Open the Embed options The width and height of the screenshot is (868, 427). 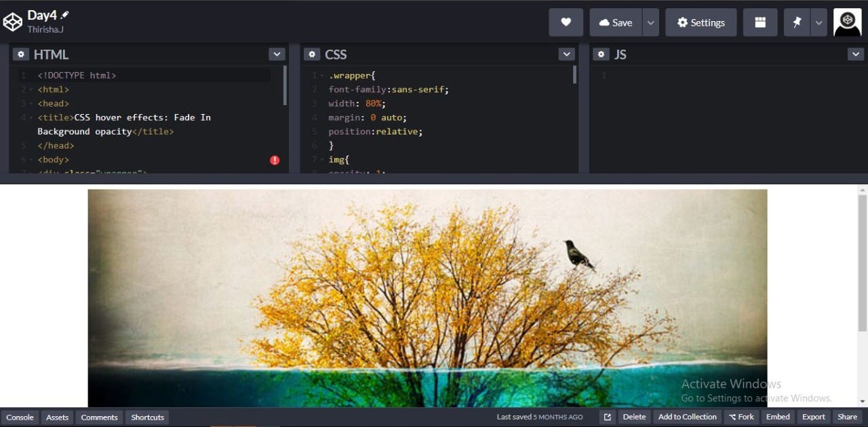pyautogui.click(x=778, y=417)
